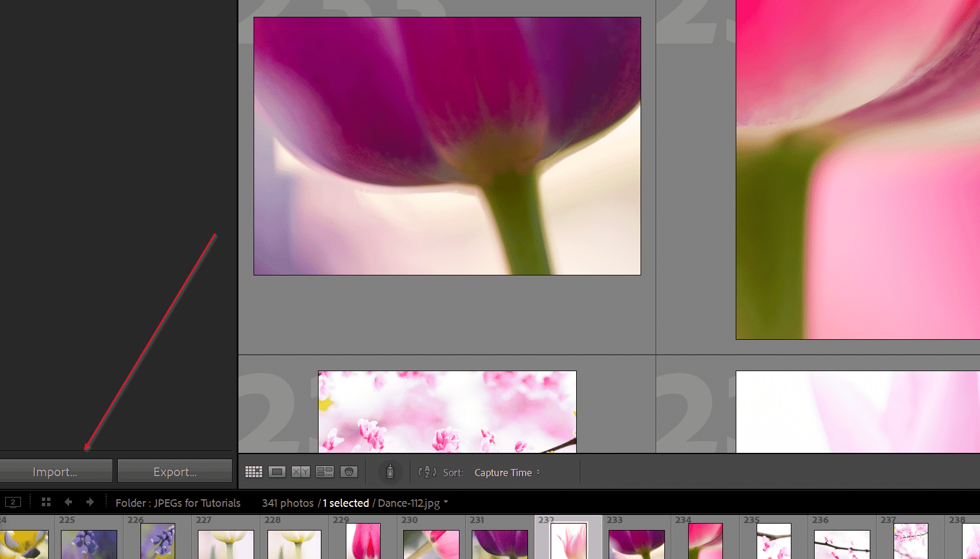Expand the Sort options chevron

point(539,472)
